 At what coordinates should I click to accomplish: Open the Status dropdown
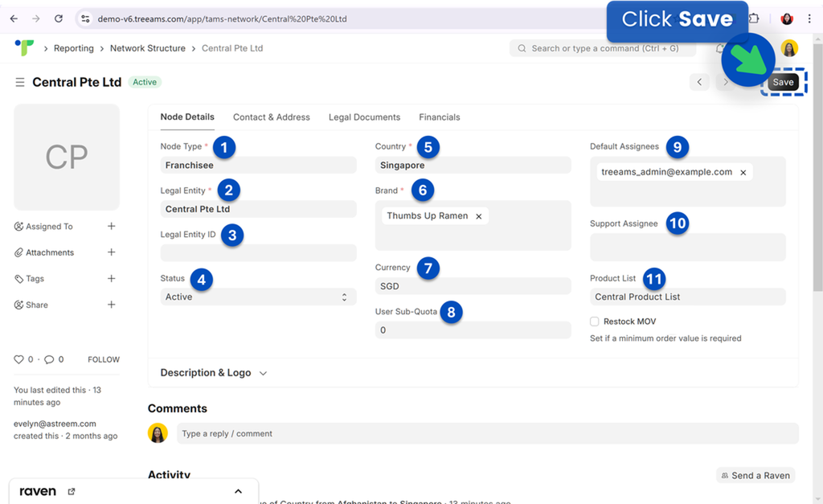point(258,297)
